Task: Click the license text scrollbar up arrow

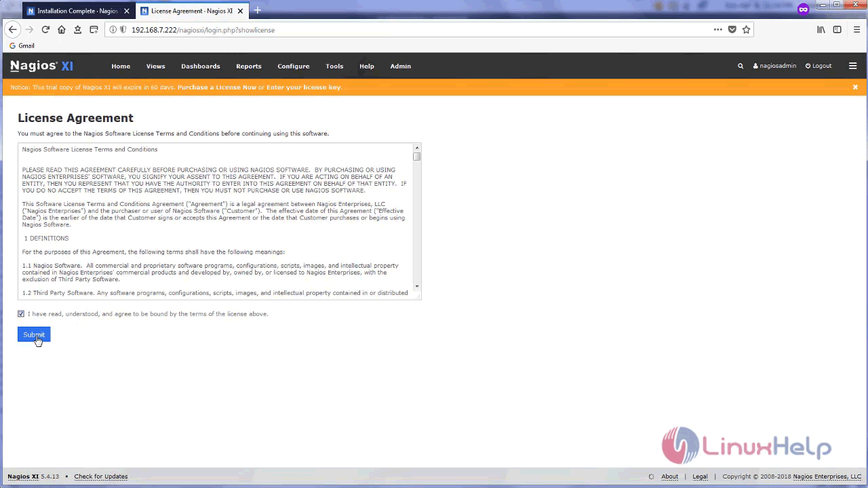Action: [417, 148]
